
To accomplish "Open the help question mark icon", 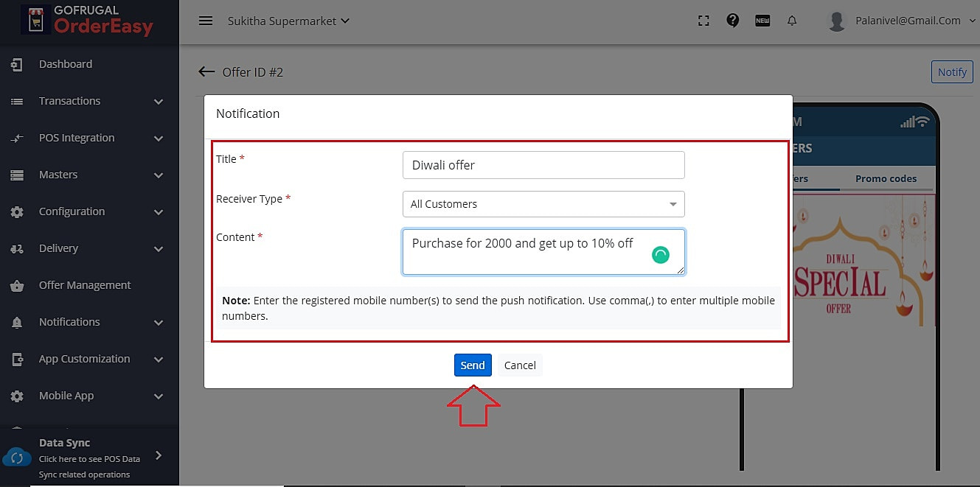I will click(732, 21).
